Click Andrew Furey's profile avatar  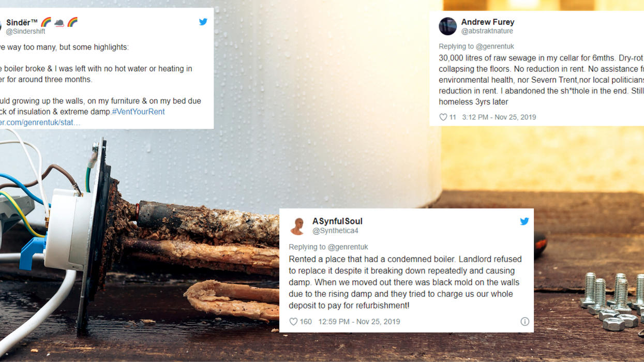coord(447,26)
